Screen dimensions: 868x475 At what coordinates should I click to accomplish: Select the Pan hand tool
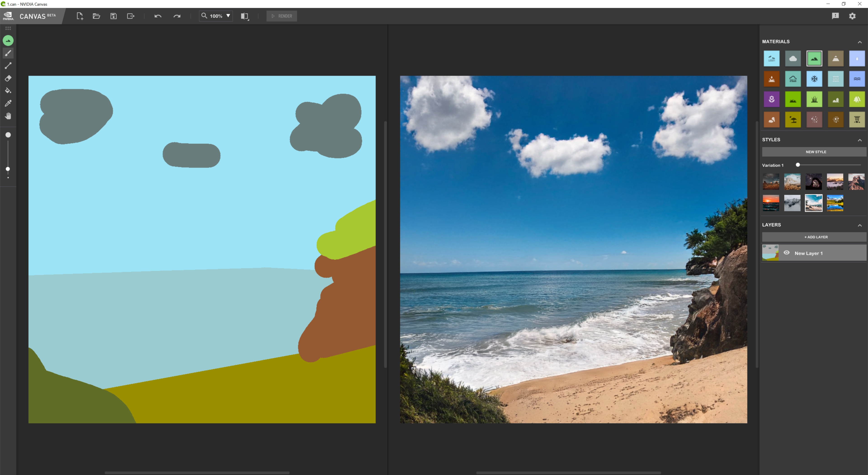pyautogui.click(x=8, y=116)
